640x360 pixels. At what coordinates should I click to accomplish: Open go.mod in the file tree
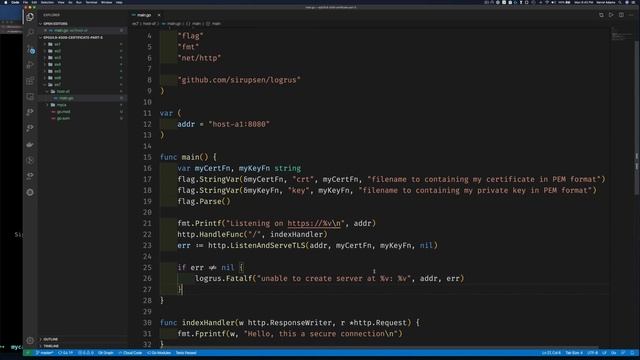coord(63,111)
